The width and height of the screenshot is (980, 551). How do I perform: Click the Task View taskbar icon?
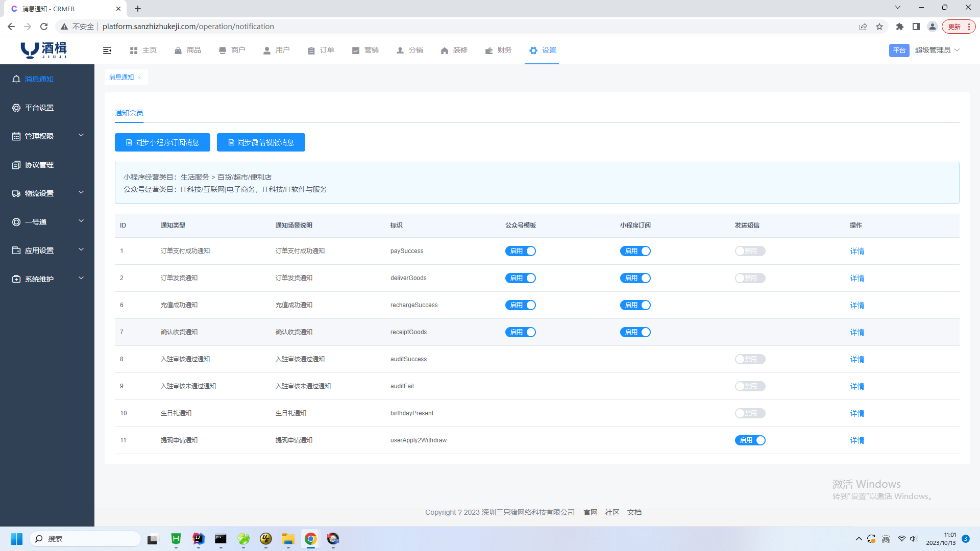pyautogui.click(x=153, y=539)
